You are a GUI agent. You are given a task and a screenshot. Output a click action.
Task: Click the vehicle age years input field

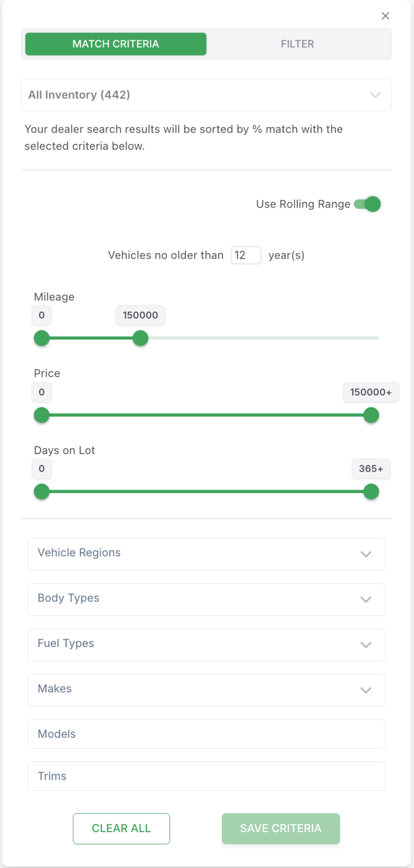[x=246, y=255]
